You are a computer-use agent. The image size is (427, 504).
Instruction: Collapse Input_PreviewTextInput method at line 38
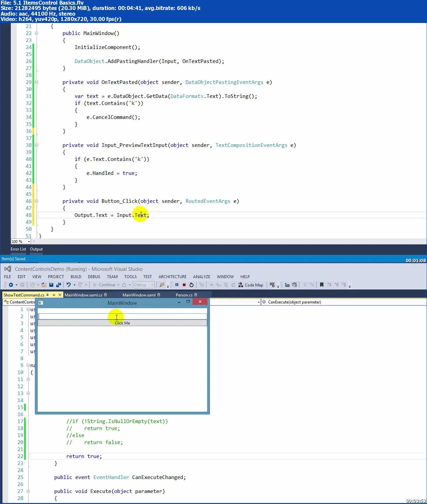[37, 145]
